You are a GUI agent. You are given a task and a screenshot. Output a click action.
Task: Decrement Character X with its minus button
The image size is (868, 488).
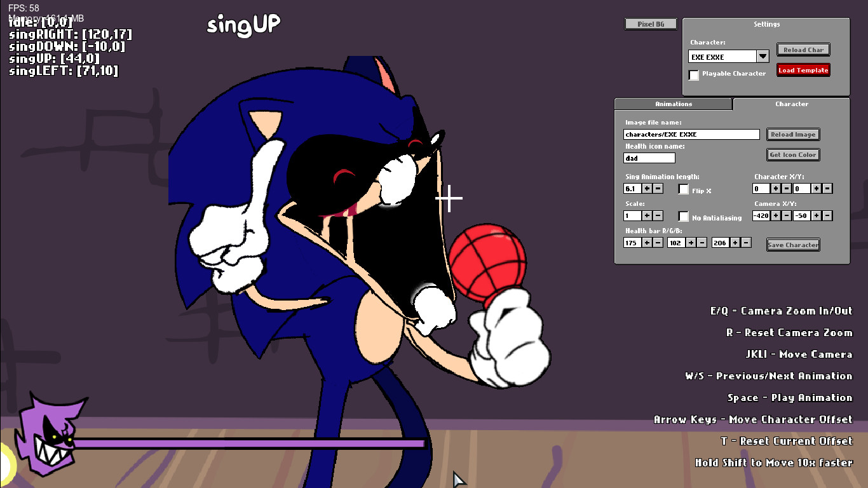pyautogui.click(x=786, y=189)
